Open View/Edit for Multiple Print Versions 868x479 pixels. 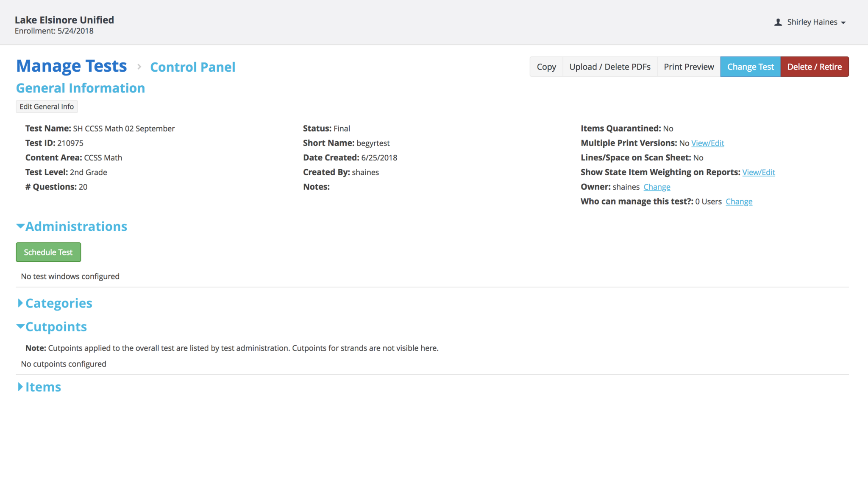point(707,143)
